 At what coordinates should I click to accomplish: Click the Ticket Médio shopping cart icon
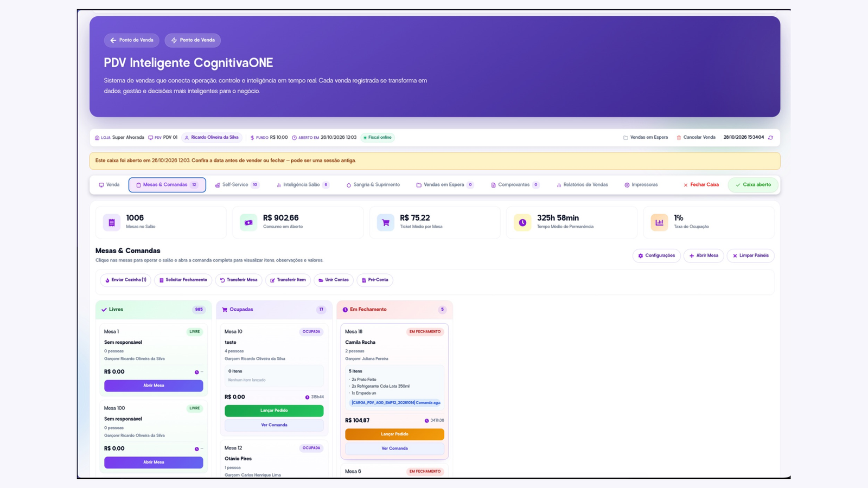point(386,222)
